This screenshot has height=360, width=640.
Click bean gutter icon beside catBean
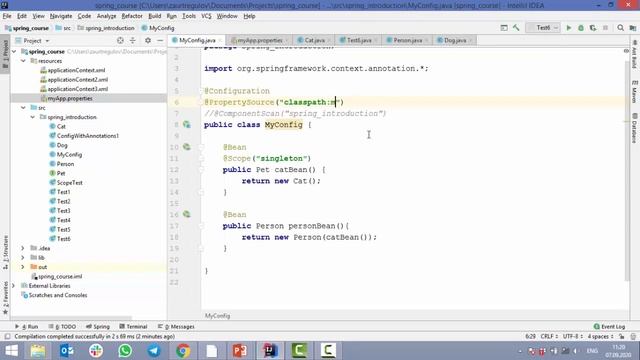click(187, 147)
